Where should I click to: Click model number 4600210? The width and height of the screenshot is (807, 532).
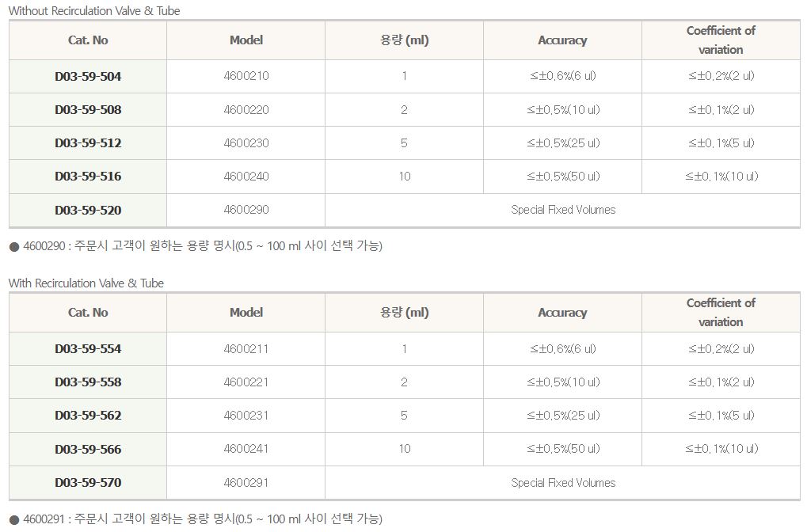(x=246, y=77)
